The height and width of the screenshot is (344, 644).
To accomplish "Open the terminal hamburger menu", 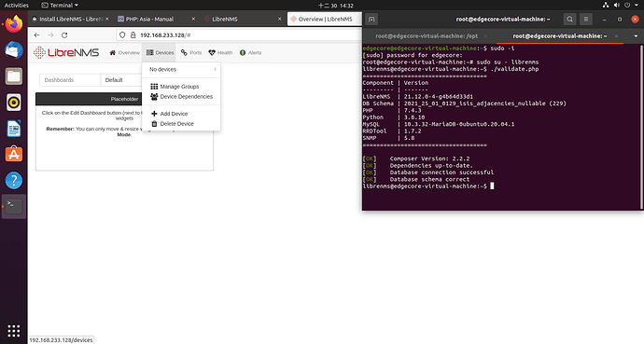I will tap(586, 20).
